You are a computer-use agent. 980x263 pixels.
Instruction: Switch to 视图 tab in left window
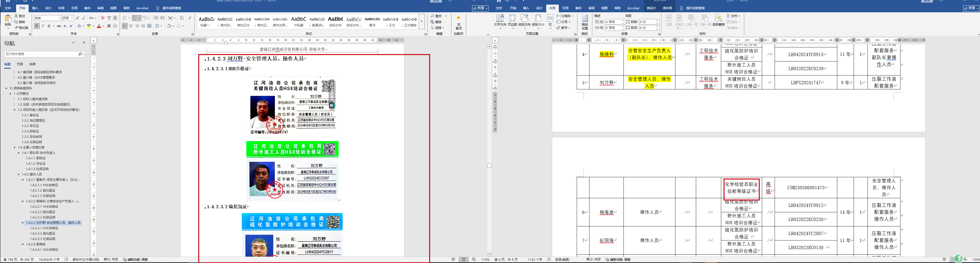pos(113,8)
